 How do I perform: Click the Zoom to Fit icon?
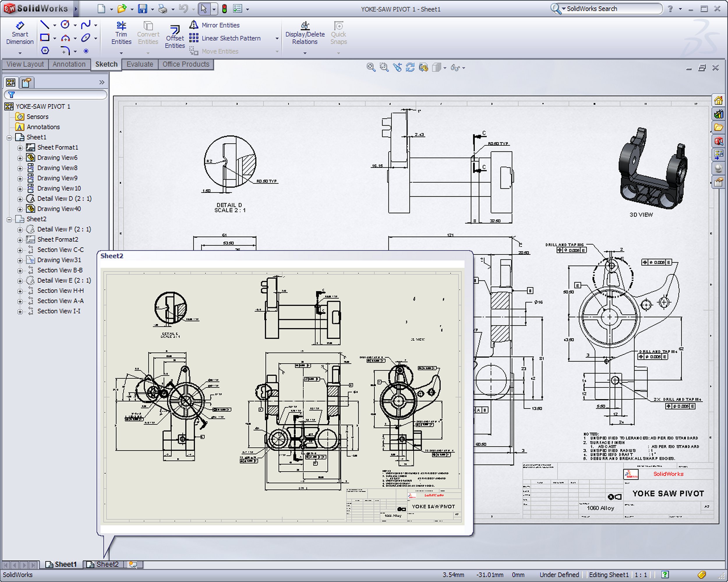tap(371, 68)
